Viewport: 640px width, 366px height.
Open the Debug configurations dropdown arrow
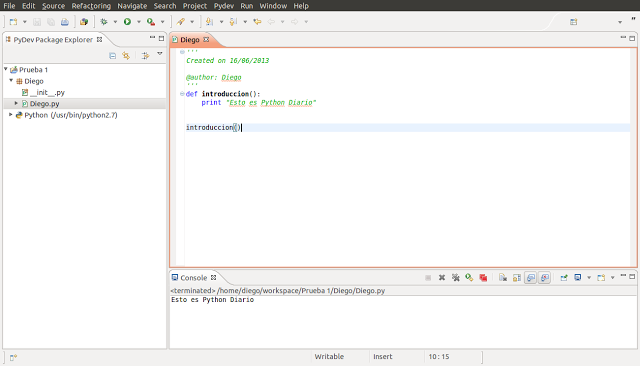[x=115, y=22]
